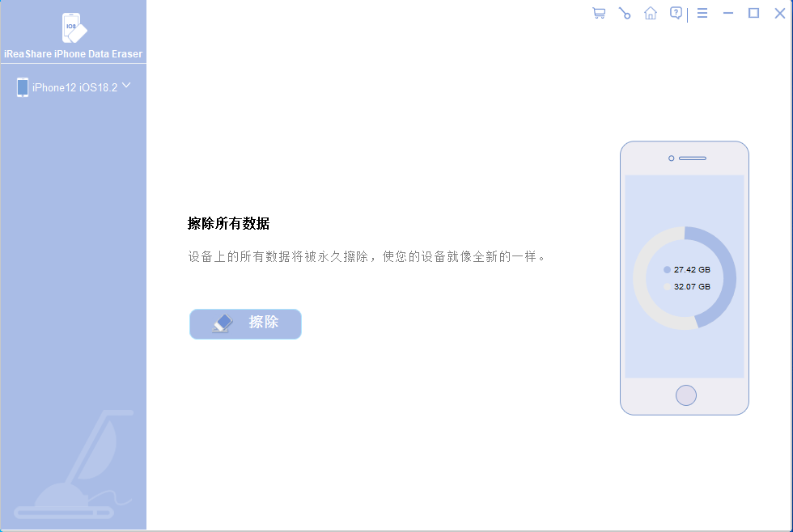This screenshot has height=532, width=793.
Task: Select the iPhone12 iOS18.2 device label
Action: [74, 87]
